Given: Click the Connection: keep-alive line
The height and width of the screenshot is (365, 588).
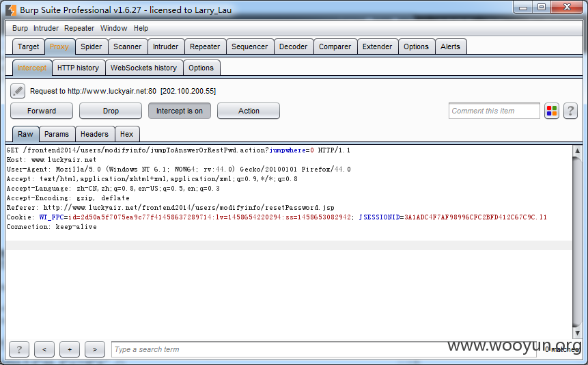Looking at the screenshot, I should tap(51, 227).
